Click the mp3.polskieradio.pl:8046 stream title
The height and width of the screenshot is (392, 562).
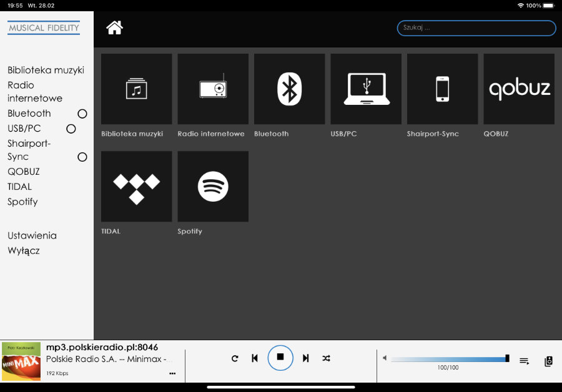pos(102,347)
